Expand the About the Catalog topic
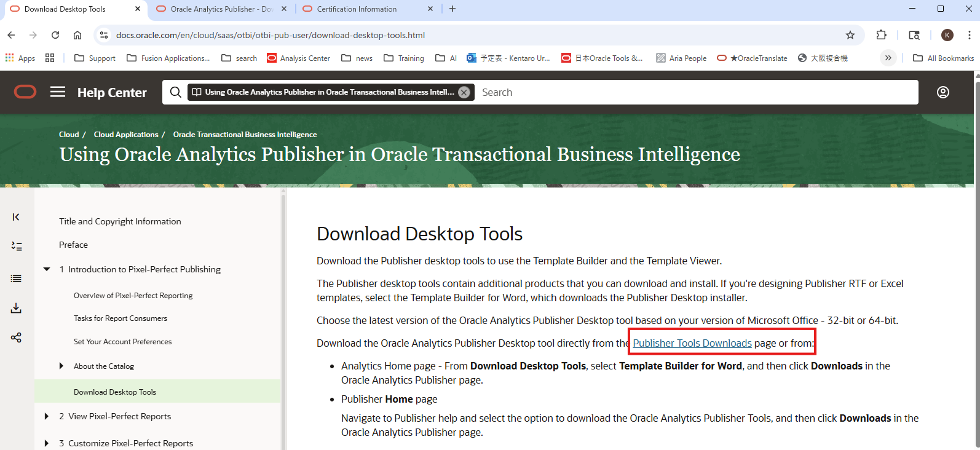Viewport: 980px width, 450px height. click(x=61, y=366)
